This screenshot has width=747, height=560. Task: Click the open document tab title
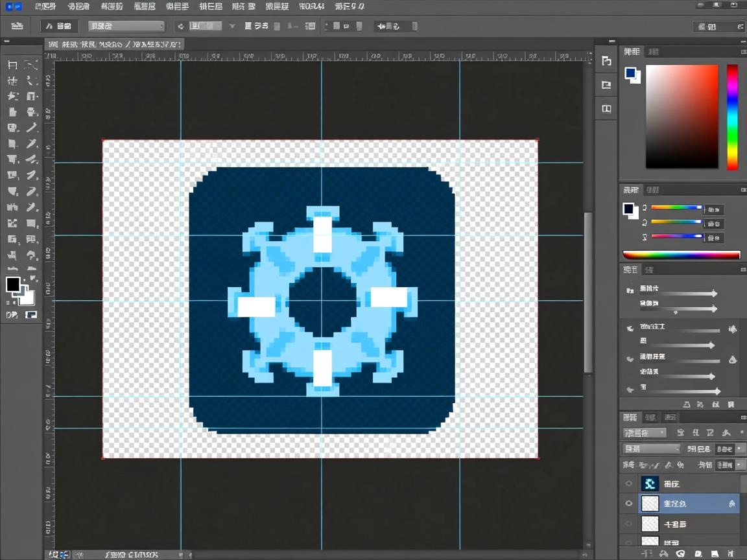[113, 44]
